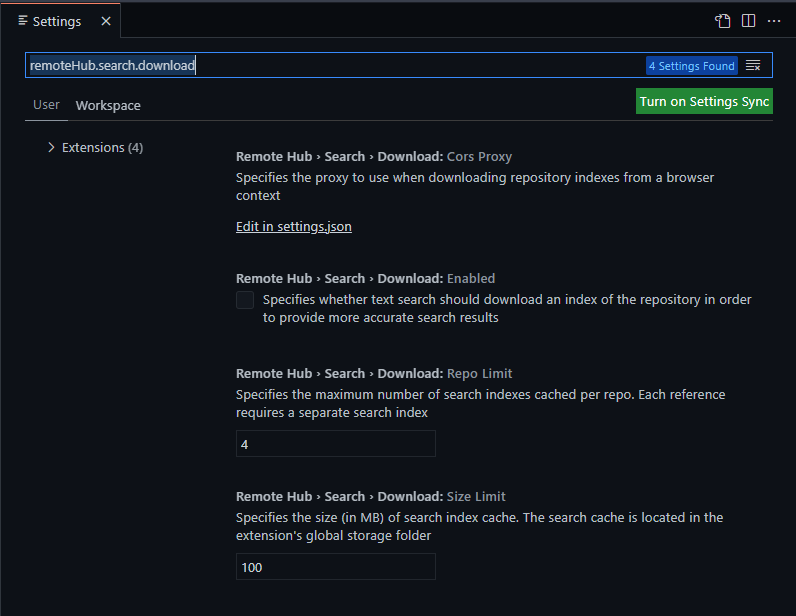Viewport: 796px width, 616px height.
Task: Select the Download: Size Limit setting title
Action: [371, 496]
